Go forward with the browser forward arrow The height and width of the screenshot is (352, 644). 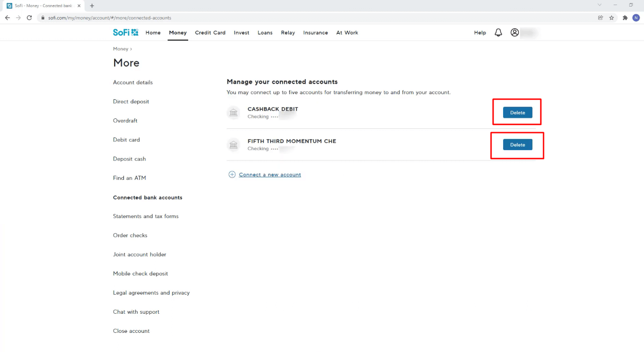(18, 18)
